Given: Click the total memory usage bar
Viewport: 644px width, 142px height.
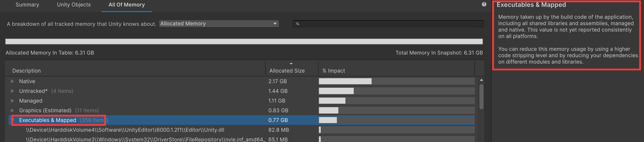Looking at the screenshot, I should [244, 42].
